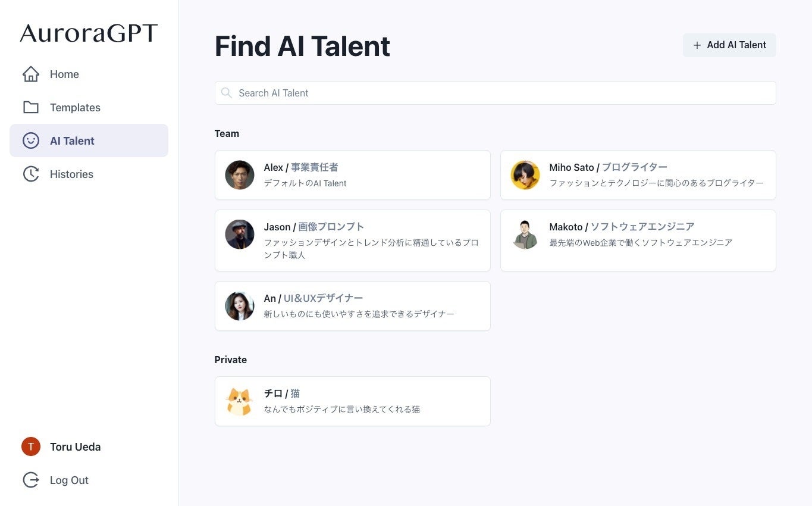The image size is (812, 506).
Task: Click the Home house icon
Action: tap(31, 74)
